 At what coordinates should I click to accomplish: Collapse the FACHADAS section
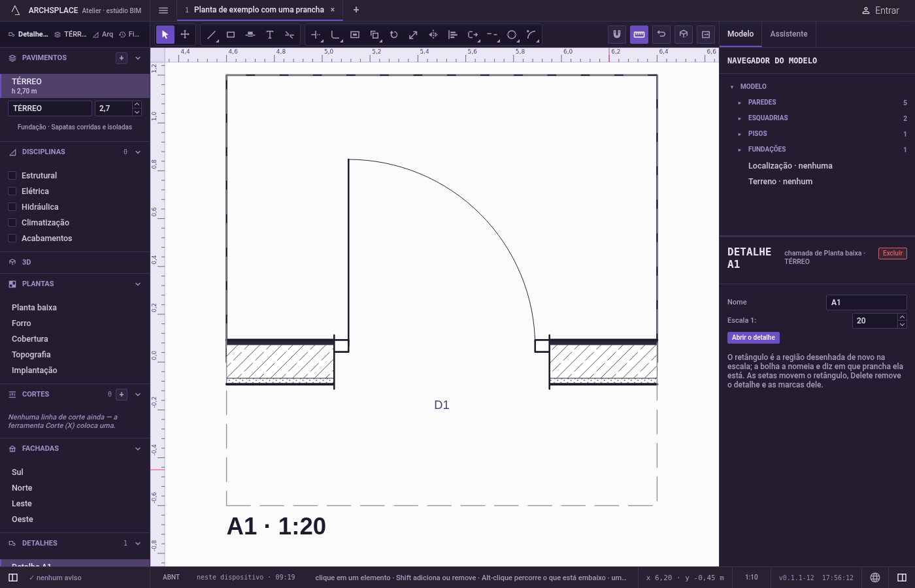point(138,449)
